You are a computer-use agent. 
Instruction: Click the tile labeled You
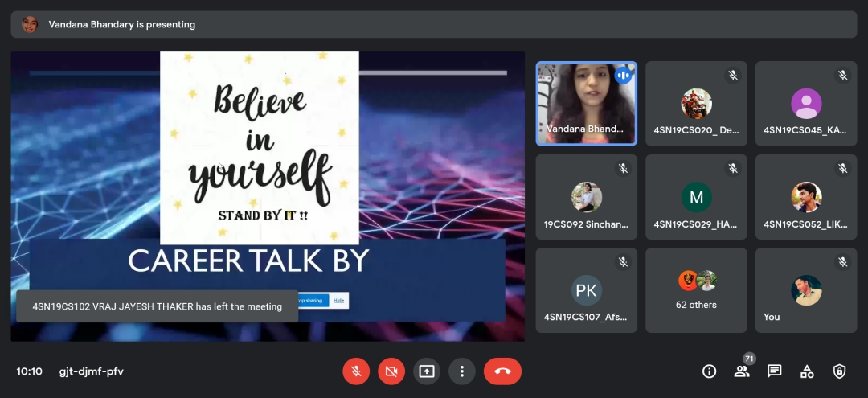tap(805, 290)
